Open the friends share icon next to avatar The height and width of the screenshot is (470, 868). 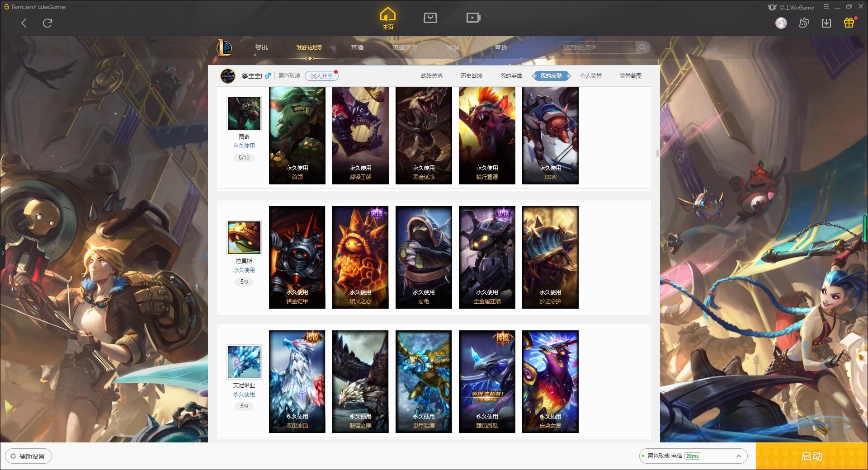coord(804,23)
